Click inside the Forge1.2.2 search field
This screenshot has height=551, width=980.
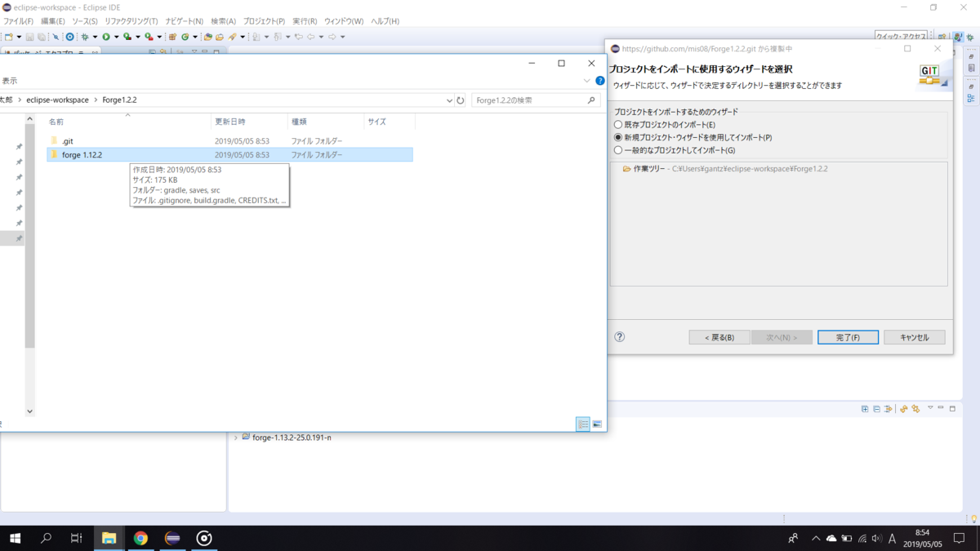coord(531,100)
